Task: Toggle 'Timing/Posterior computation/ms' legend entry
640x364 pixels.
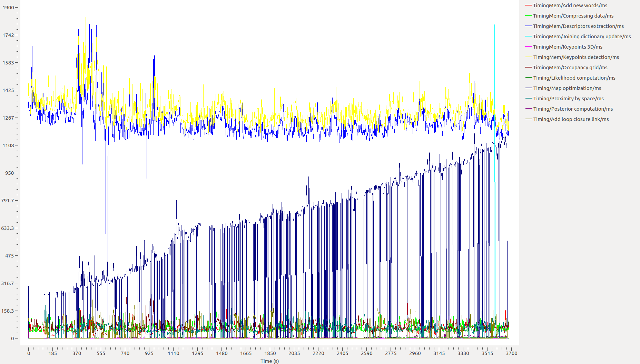Action: (573, 109)
